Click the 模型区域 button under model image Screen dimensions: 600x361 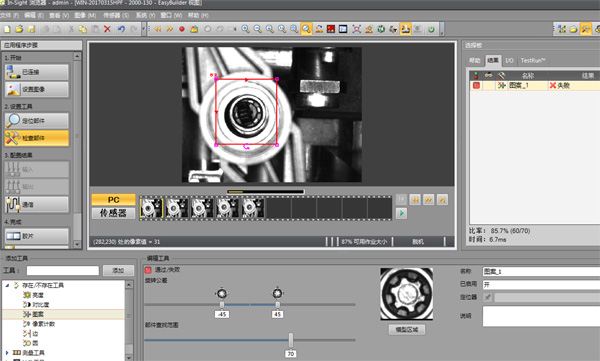pyautogui.click(x=407, y=330)
